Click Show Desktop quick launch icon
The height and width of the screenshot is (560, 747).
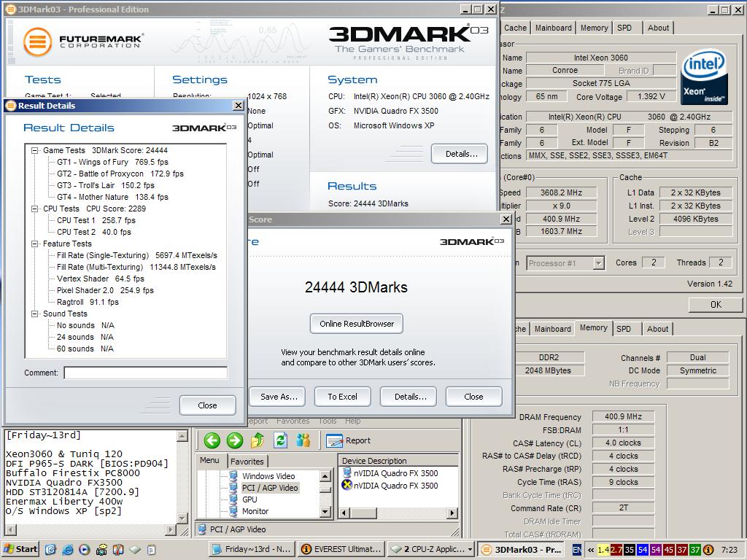point(50,550)
